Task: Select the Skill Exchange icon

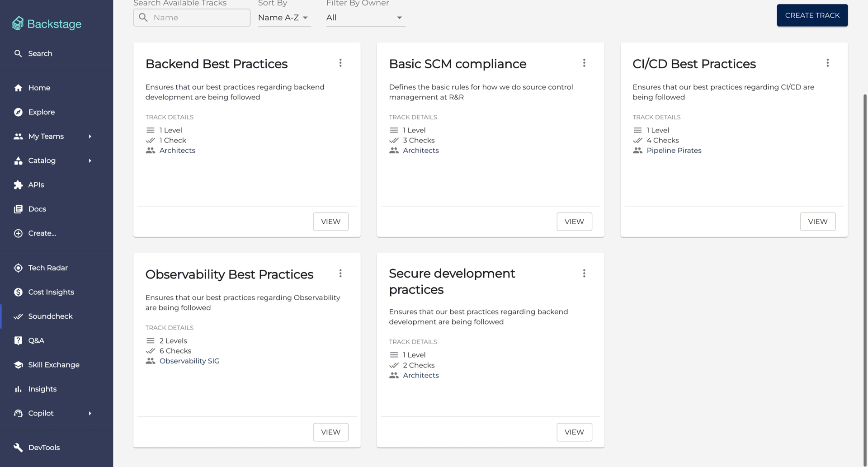Action: [x=18, y=365]
